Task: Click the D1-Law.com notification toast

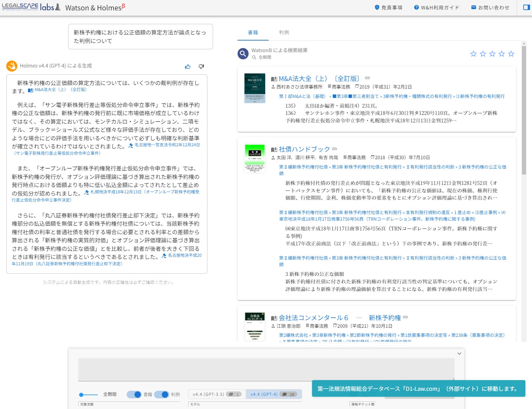Action: (419, 389)
